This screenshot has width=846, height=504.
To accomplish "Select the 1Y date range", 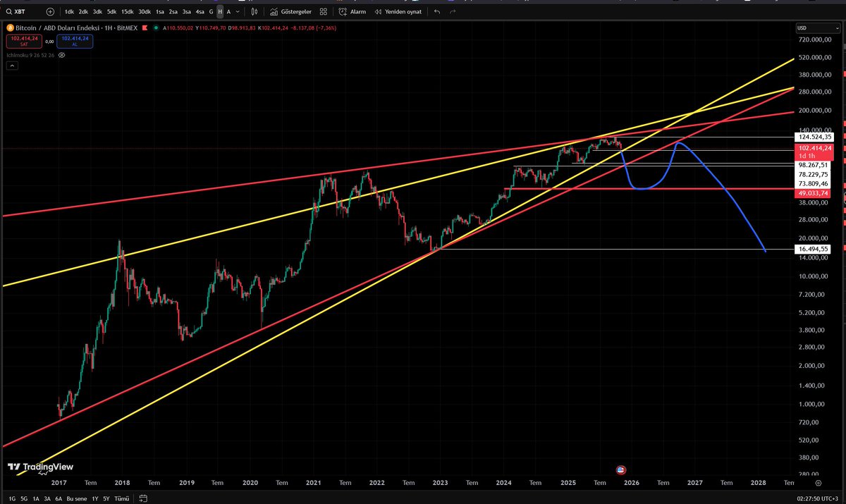I will pos(94,498).
